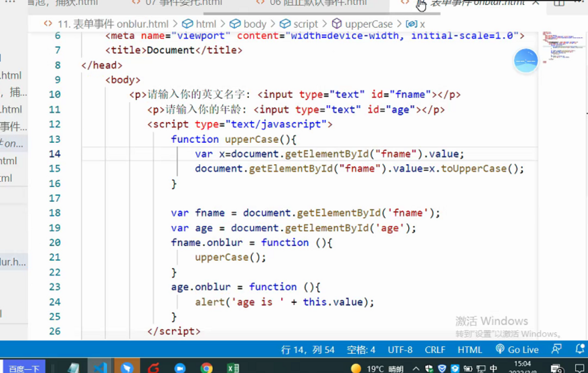The image size is (588, 373).
Task: Click the meta viewport tag on line 6
Action: pyautogui.click(x=314, y=36)
